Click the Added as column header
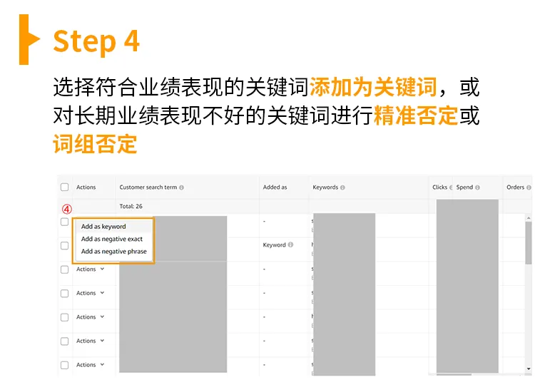 point(275,187)
